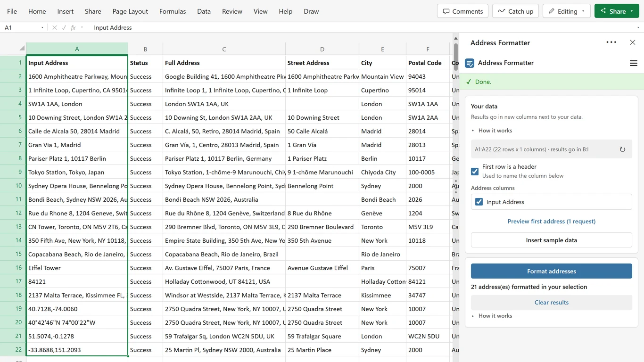Click cell Eiffel Tower in column A
This screenshot has width=644, height=362.
pos(77,268)
